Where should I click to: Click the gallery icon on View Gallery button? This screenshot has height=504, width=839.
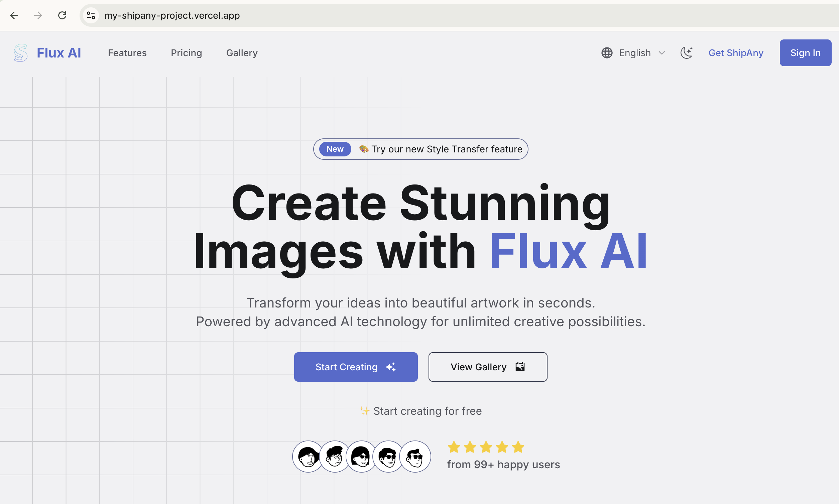pos(519,366)
